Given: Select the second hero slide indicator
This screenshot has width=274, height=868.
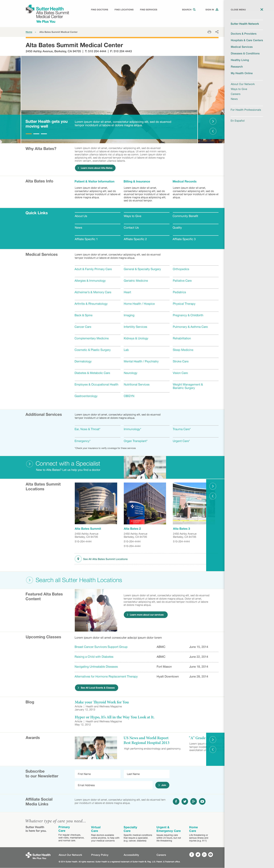Looking at the screenshot, I should (x=36, y=134).
